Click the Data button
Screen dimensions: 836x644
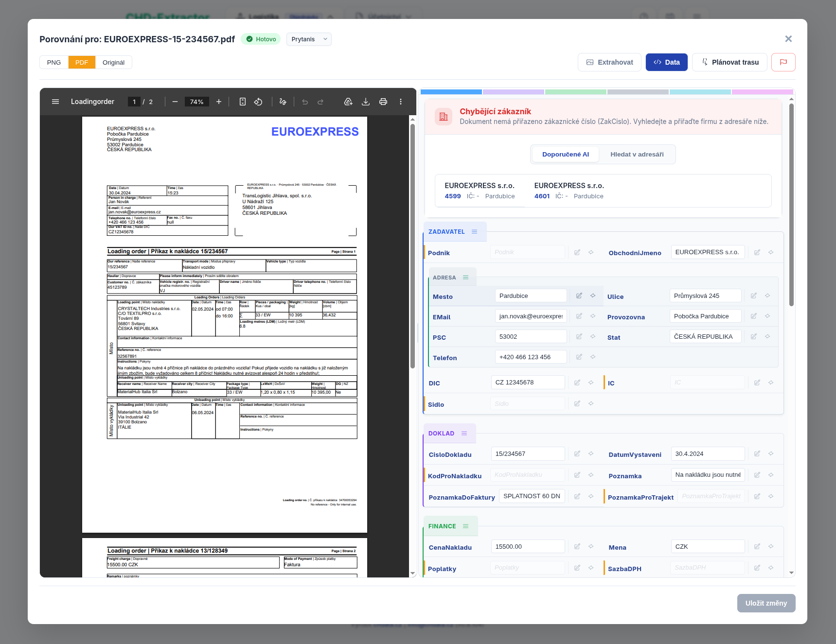(x=667, y=62)
